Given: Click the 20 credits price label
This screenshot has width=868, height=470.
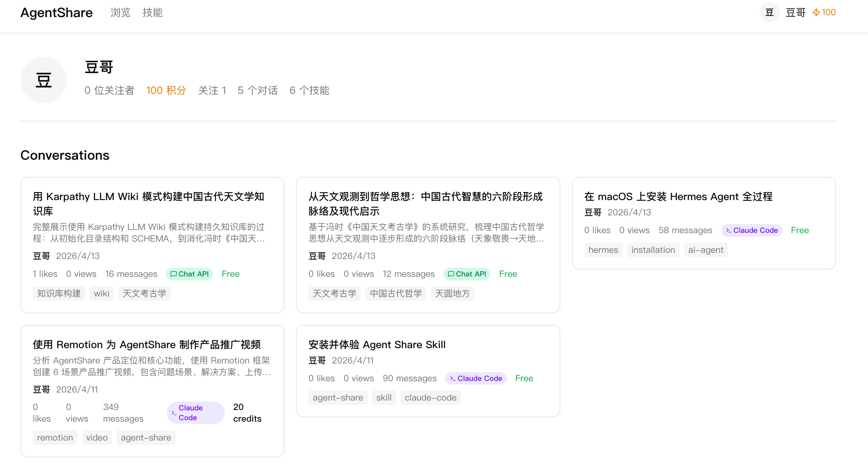Looking at the screenshot, I should click(x=247, y=413).
